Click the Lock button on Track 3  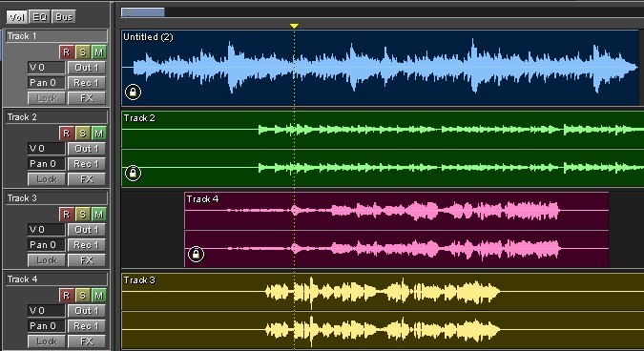pyautogui.click(x=47, y=260)
